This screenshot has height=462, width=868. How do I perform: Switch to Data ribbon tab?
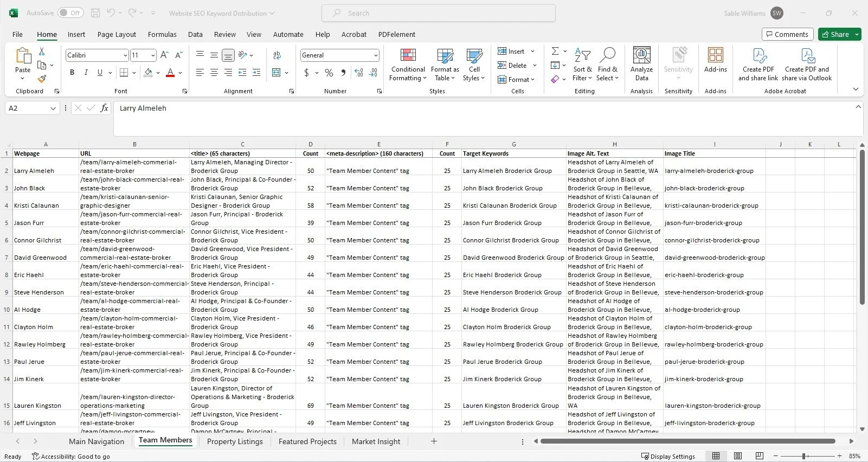point(195,34)
